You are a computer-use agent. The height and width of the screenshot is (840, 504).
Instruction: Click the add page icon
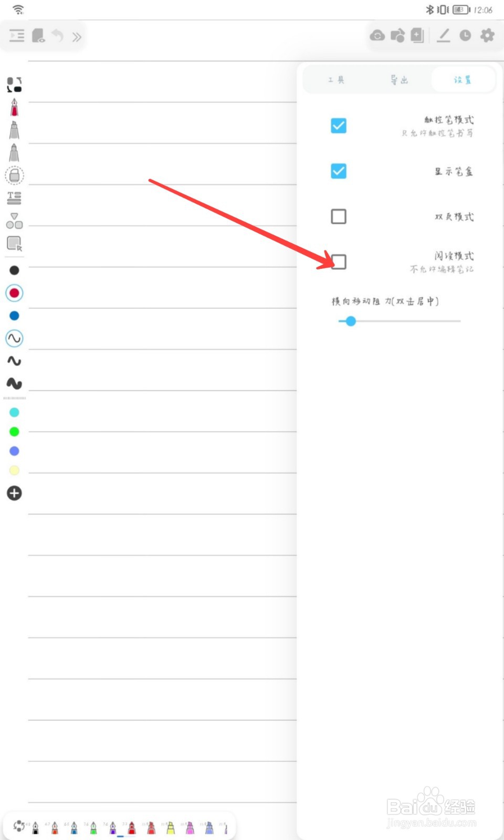417,35
